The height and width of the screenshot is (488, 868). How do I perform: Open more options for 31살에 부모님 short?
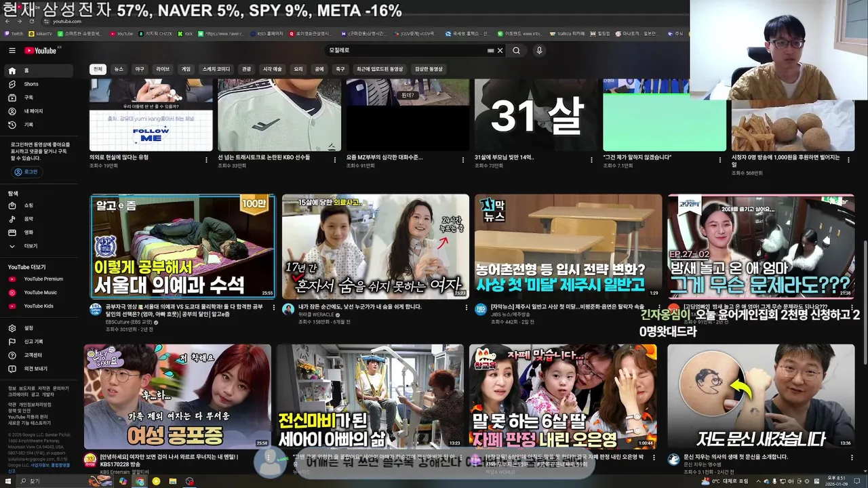pos(591,160)
